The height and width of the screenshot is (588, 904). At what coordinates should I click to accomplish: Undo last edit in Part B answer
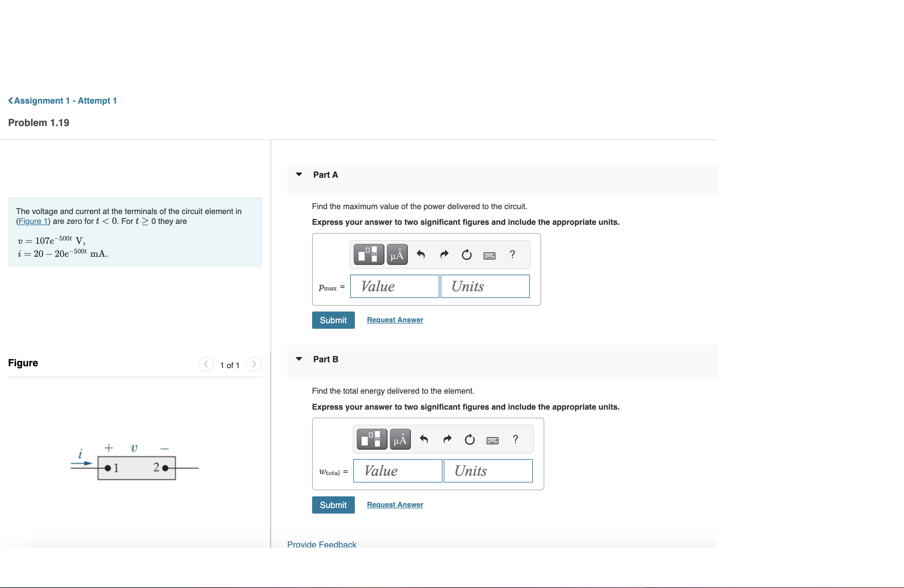point(424,439)
